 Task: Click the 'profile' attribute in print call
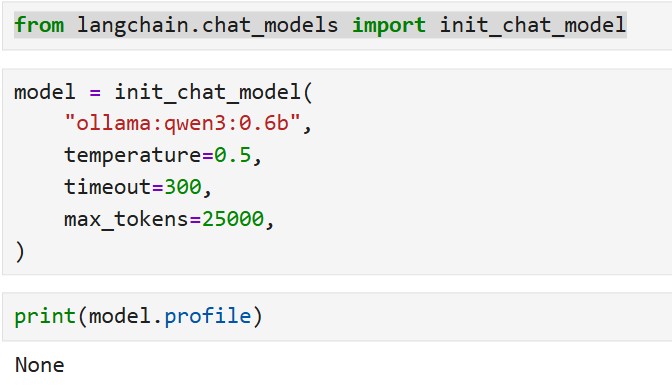click(x=207, y=317)
